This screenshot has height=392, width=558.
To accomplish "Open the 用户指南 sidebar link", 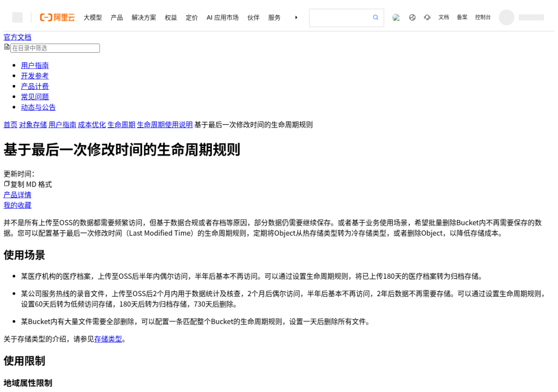I will tap(35, 65).
